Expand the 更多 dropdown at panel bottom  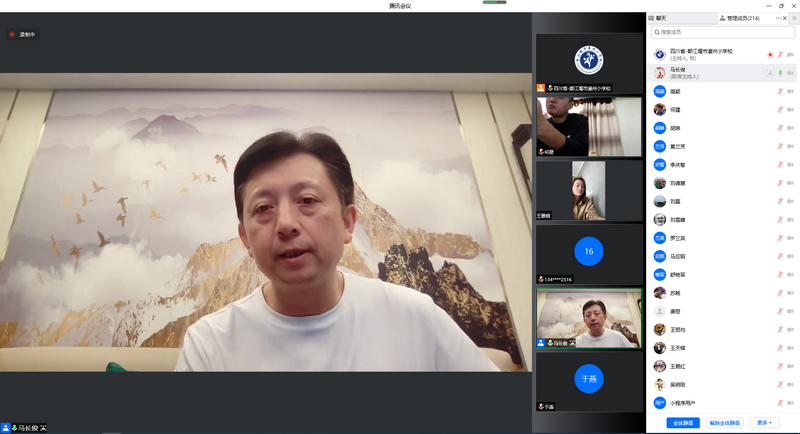point(765,423)
